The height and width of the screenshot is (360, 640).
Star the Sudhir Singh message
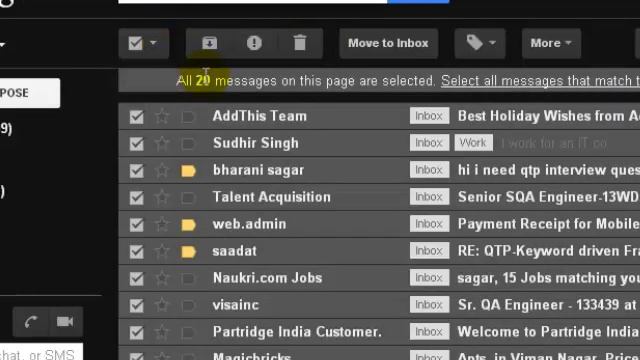pyautogui.click(x=162, y=144)
